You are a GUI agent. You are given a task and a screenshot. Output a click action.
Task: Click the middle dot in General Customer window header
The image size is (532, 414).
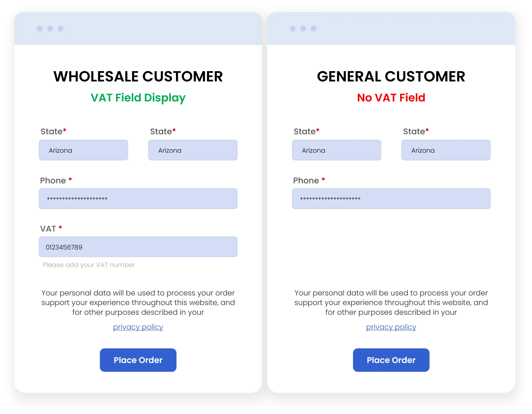pyautogui.click(x=303, y=29)
